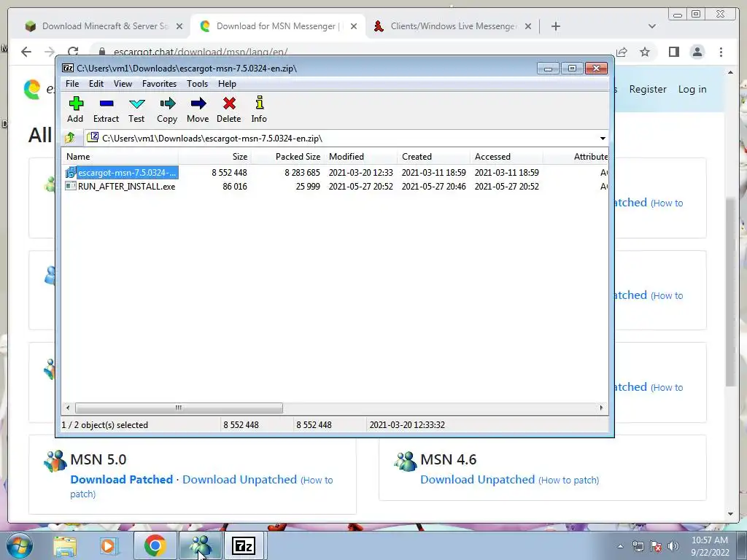Screen dimensions: 747x560
Task: Click the Log in link
Action: 692,89
